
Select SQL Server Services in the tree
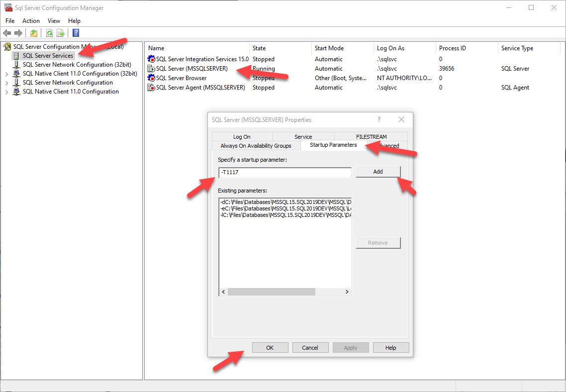[x=48, y=56]
